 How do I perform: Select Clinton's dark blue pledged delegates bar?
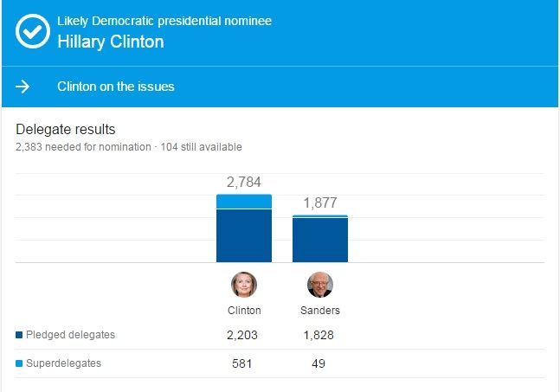click(243, 235)
